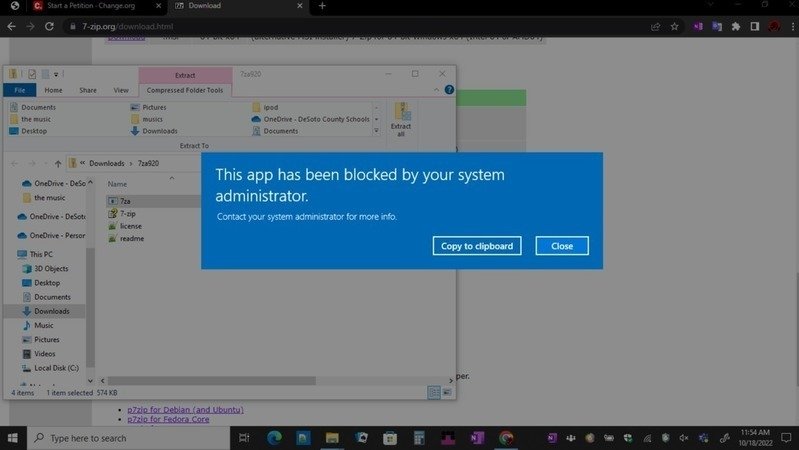Select the 7za file icon
Screen dimensions: 799x450
pos(113,201)
